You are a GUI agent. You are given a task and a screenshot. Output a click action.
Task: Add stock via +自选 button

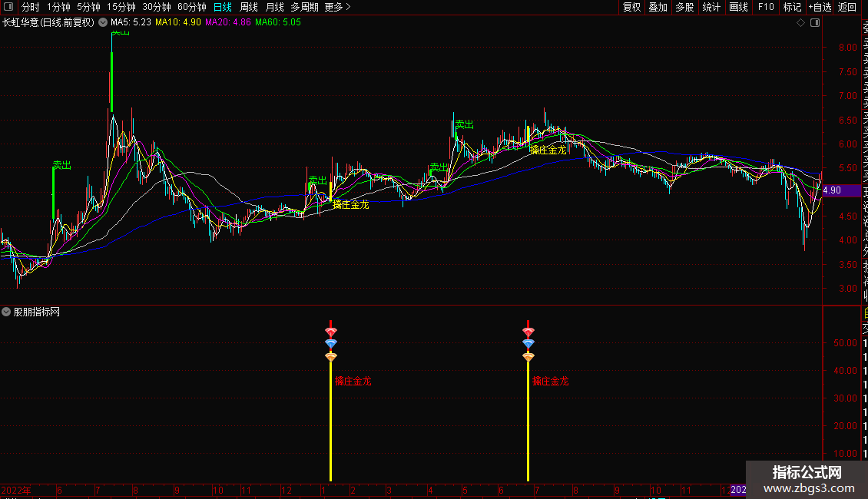[820, 7]
